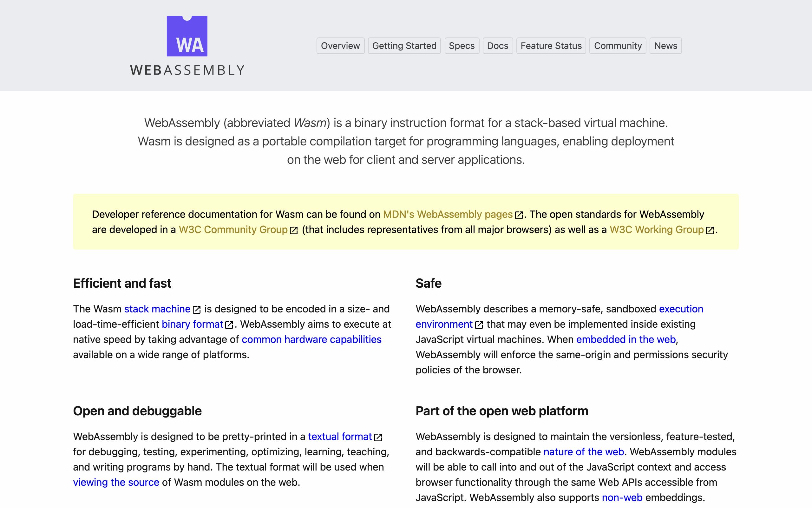
Task: Click Part of the open web platform heading
Action: click(501, 411)
